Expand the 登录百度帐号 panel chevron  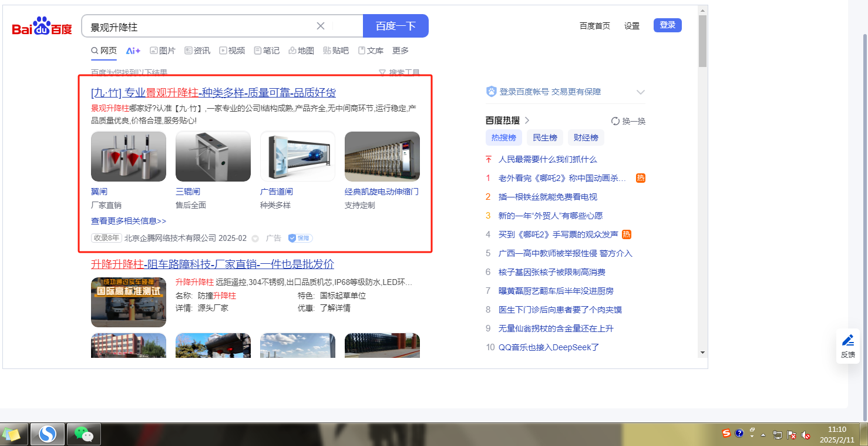(641, 92)
